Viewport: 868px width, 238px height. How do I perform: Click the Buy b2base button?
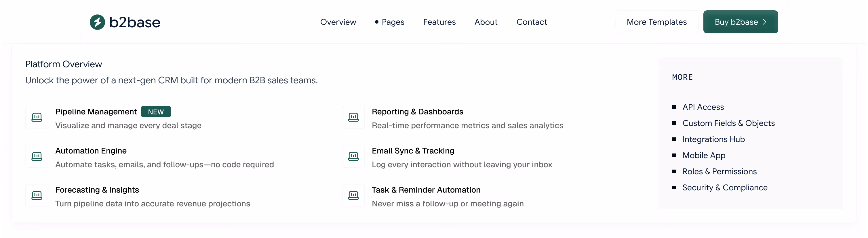(x=740, y=22)
